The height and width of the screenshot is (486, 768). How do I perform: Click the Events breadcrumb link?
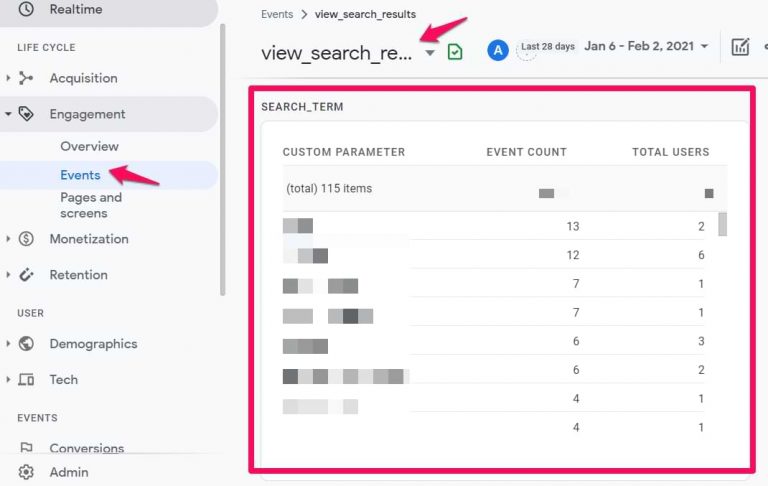coord(277,15)
